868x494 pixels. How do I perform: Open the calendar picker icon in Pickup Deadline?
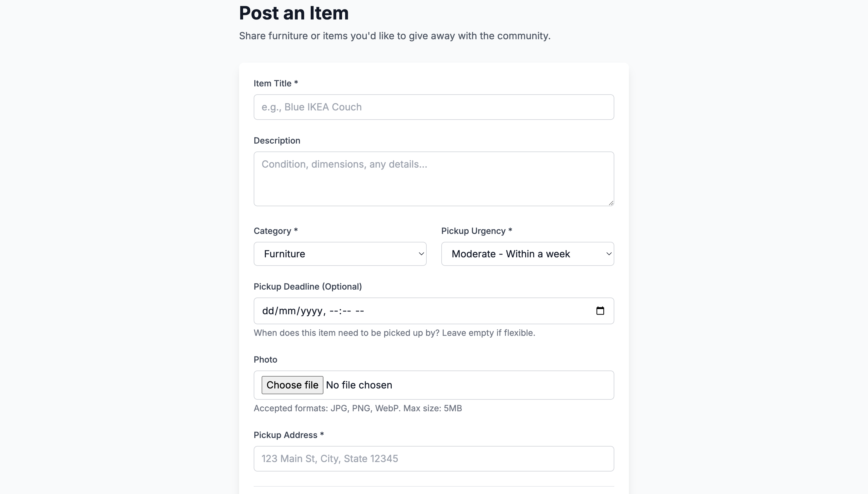pyautogui.click(x=600, y=311)
